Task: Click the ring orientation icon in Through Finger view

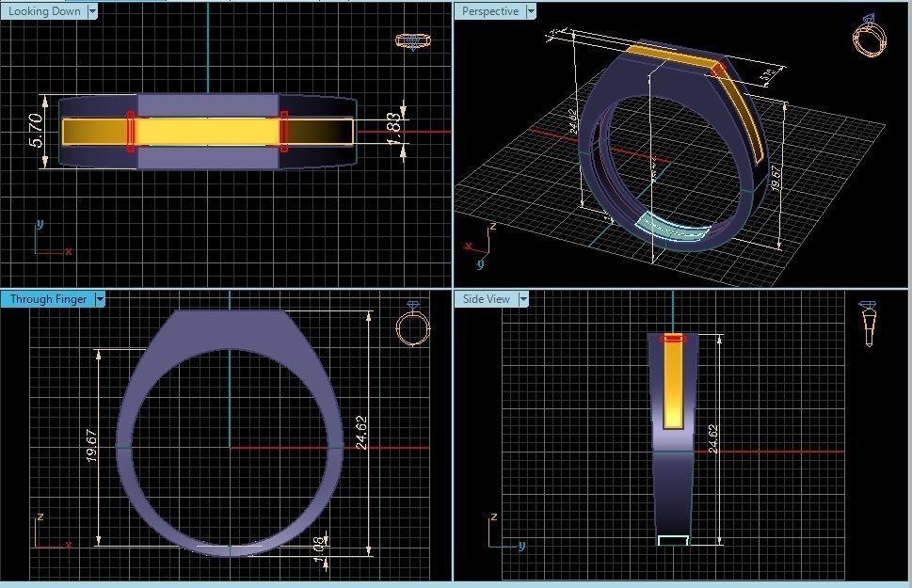Action: point(413,324)
